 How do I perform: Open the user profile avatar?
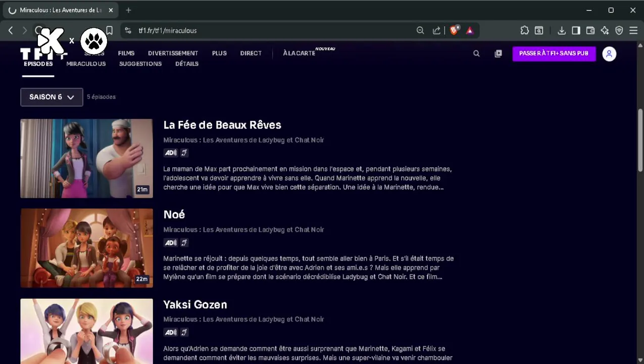pyautogui.click(x=609, y=54)
